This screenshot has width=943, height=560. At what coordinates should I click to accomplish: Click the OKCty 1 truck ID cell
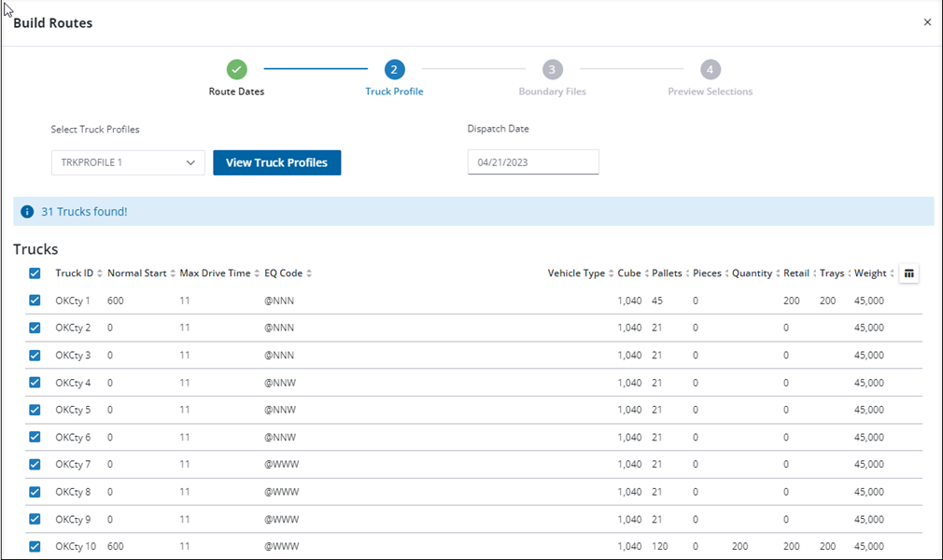(73, 301)
